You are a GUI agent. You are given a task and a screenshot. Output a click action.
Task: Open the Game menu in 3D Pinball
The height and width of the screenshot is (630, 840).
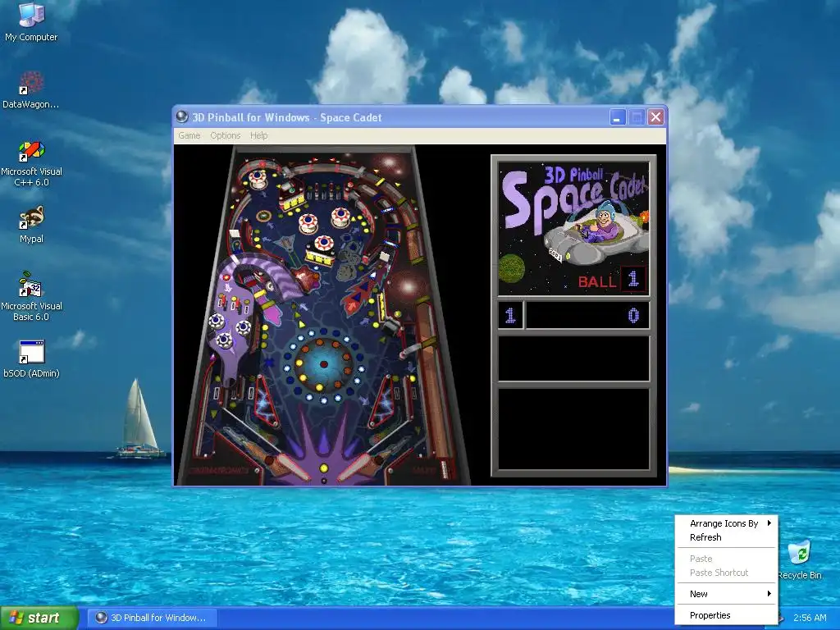pos(189,135)
